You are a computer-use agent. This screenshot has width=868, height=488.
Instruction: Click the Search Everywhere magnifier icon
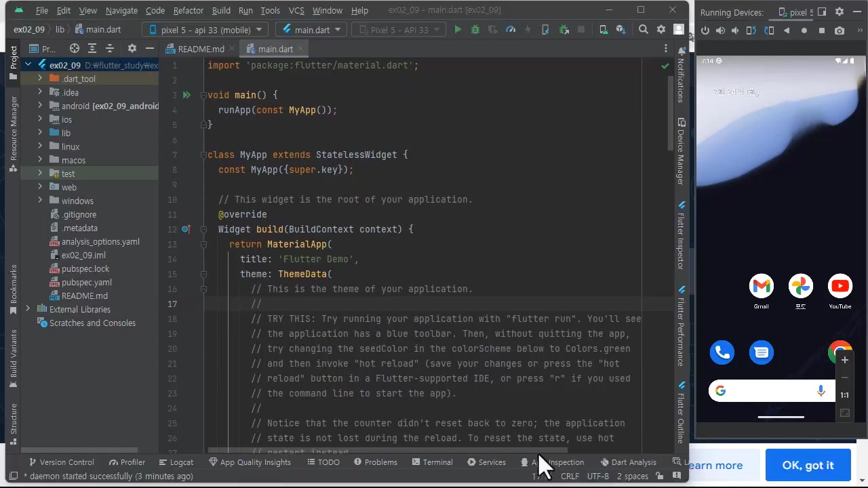[643, 30]
